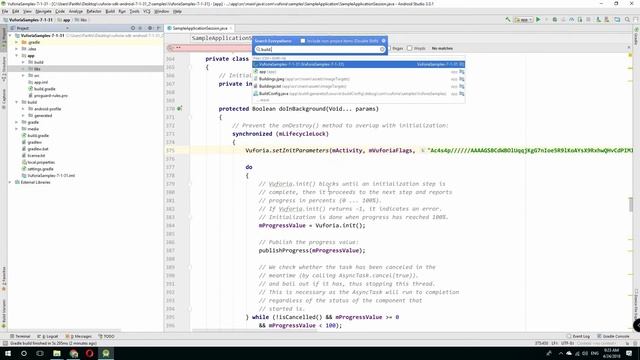Open the TODO tool window
640x360 pixels.
[x=107, y=336]
